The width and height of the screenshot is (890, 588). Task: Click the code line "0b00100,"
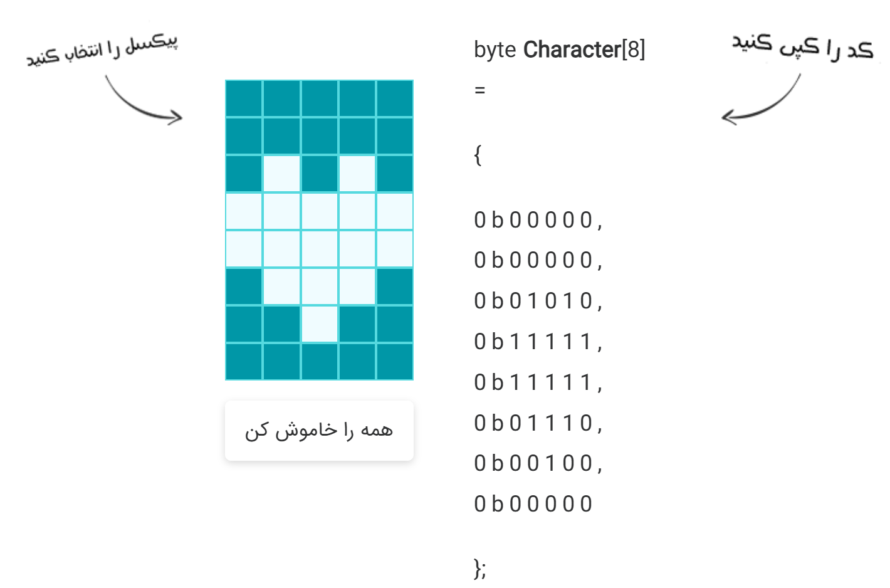[x=537, y=463]
